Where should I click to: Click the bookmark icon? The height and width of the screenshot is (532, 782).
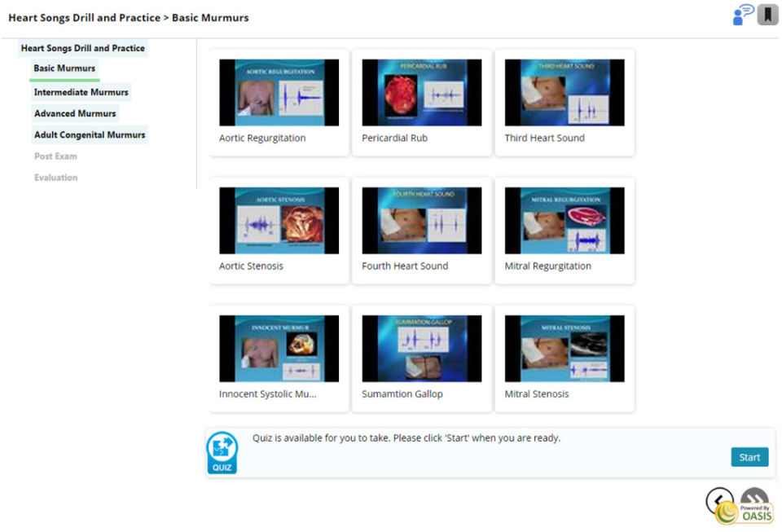[x=768, y=15]
